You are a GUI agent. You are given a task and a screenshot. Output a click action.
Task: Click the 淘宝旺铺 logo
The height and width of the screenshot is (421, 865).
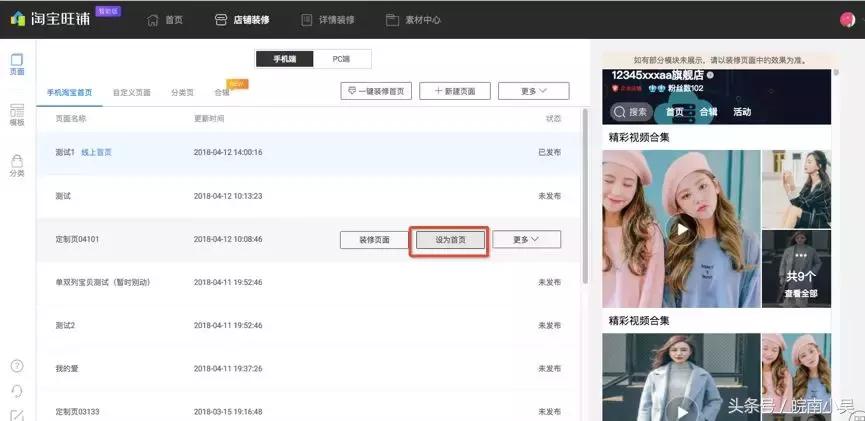50,19
